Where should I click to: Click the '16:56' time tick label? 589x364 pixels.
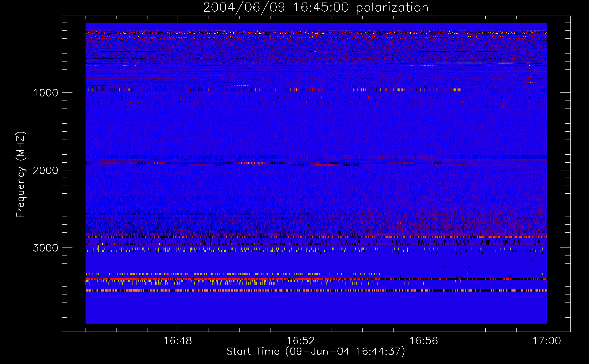point(424,341)
